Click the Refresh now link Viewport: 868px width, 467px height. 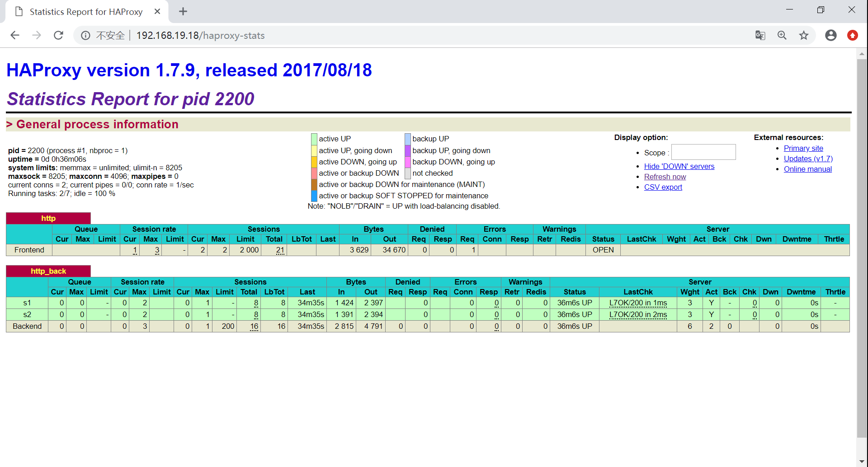point(665,177)
